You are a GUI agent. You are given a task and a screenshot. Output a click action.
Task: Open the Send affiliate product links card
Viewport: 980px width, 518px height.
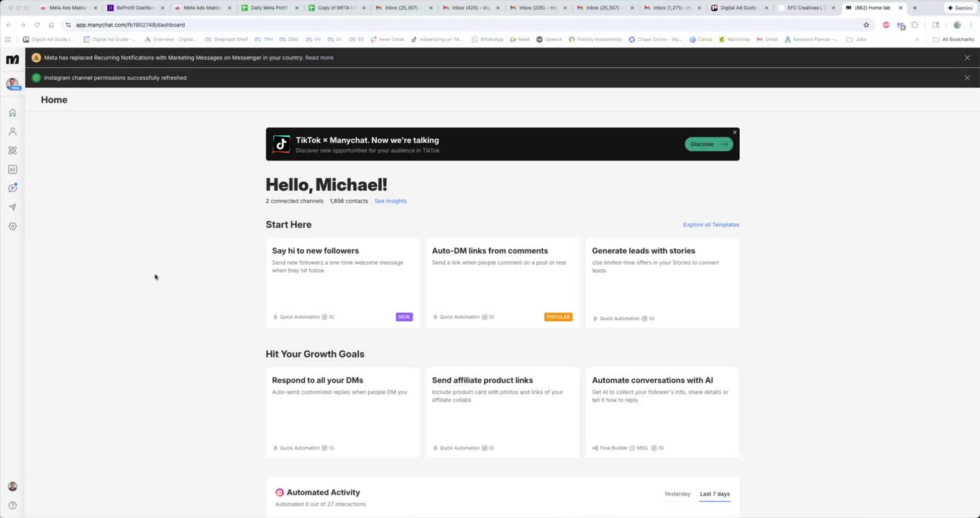(x=502, y=412)
